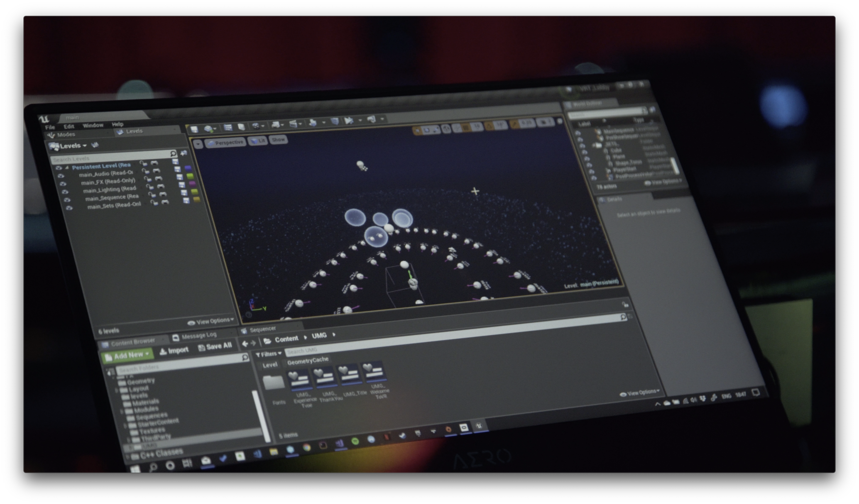Open the Filters dropdown
The image size is (859, 504).
point(269,354)
